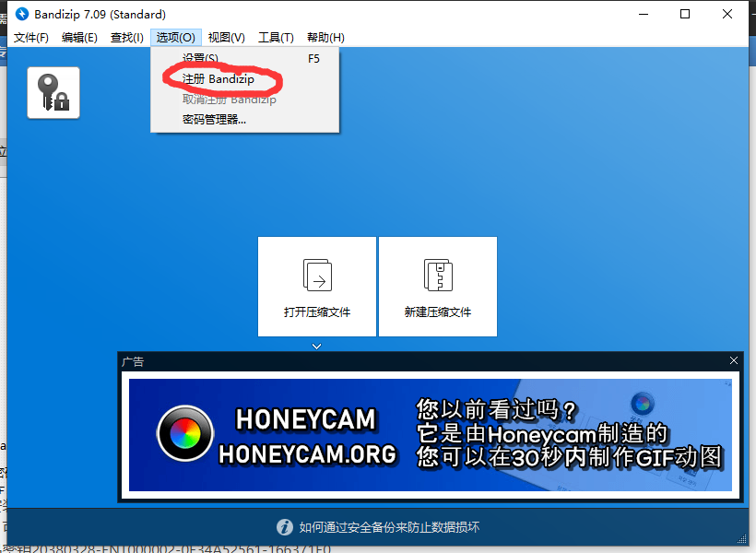Click the 打开压缩文件 tile
Screen dimensions: 756x553
tap(317, 287)
